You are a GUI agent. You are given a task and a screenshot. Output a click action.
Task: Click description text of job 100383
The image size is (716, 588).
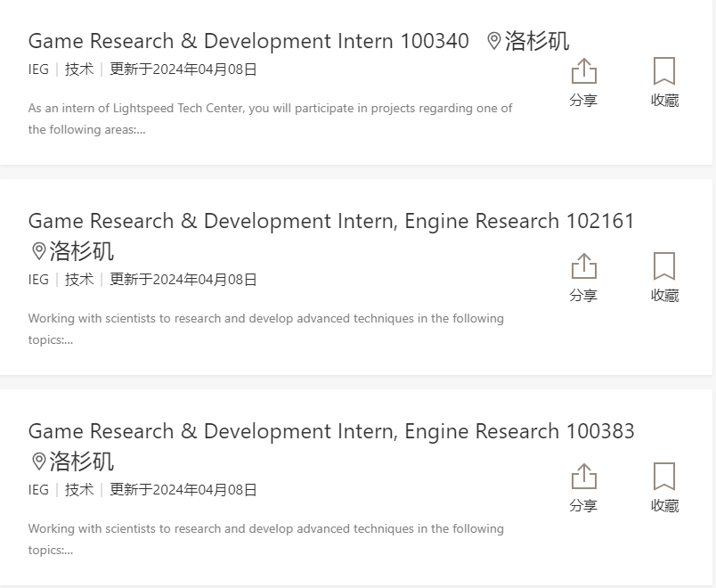pos(266,539)
